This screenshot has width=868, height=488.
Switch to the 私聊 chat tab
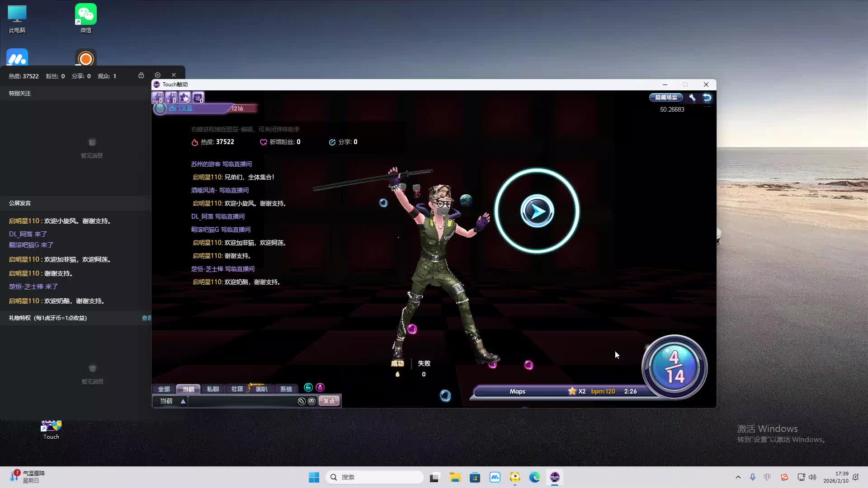[212, 389]
